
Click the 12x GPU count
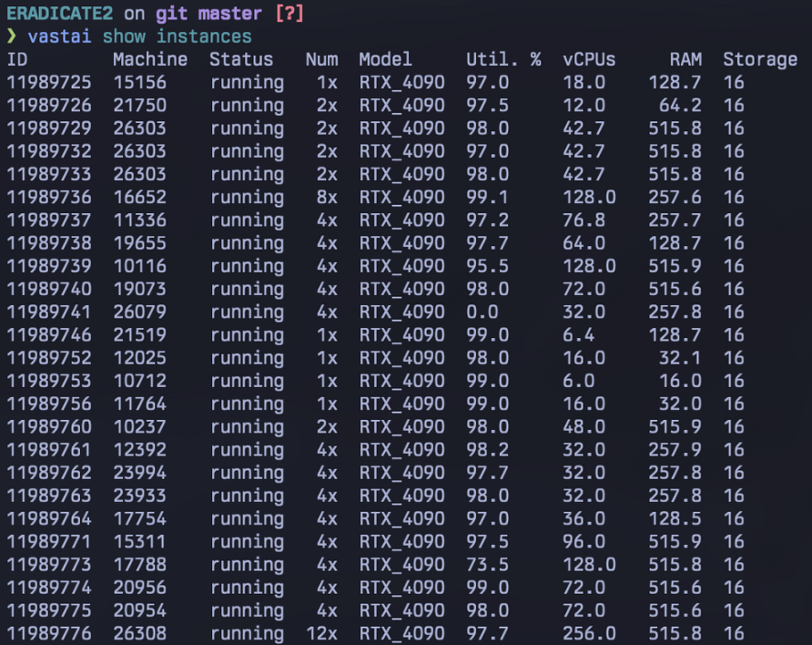(322, 633)
